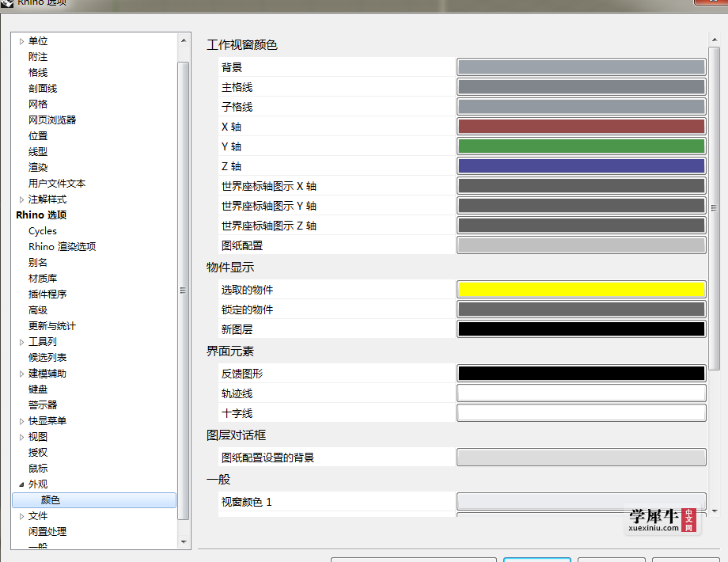
Task: Edit 世界座标轴图示 Y 轴 color swatch
Action: 582,206
